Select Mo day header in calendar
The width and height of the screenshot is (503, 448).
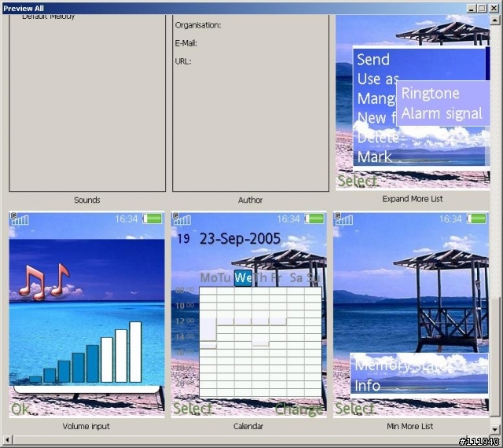pos(208,277)
